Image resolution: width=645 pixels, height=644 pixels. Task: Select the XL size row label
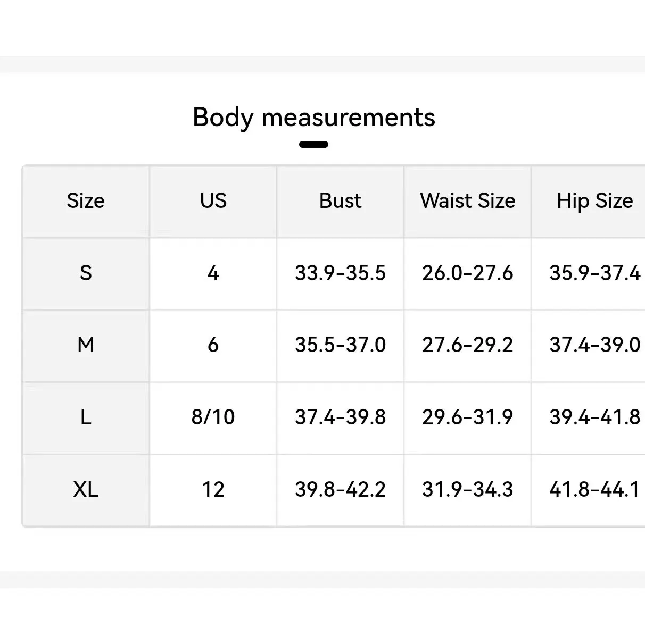click(x=86, y=489)
